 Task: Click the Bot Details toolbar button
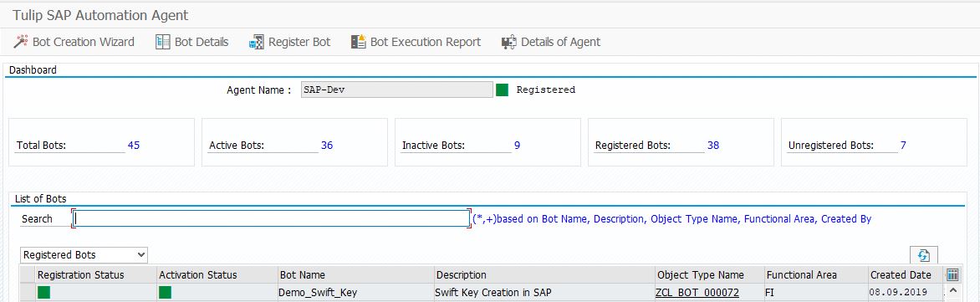point(191,42)
